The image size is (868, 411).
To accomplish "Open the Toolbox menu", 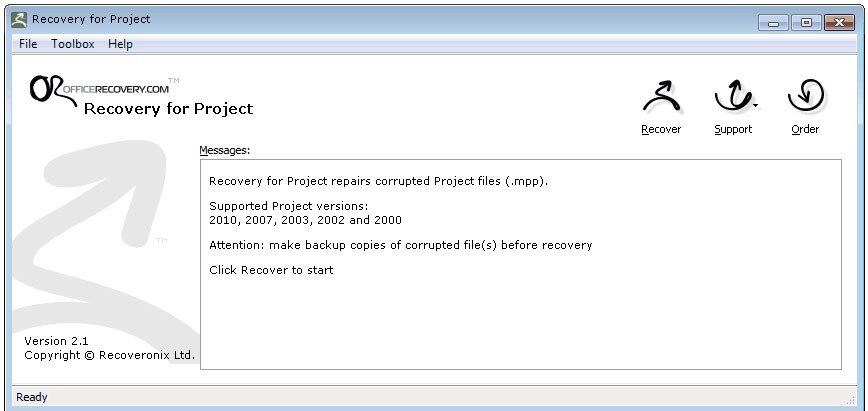I will pyautogui.click(x=73, y=44).
